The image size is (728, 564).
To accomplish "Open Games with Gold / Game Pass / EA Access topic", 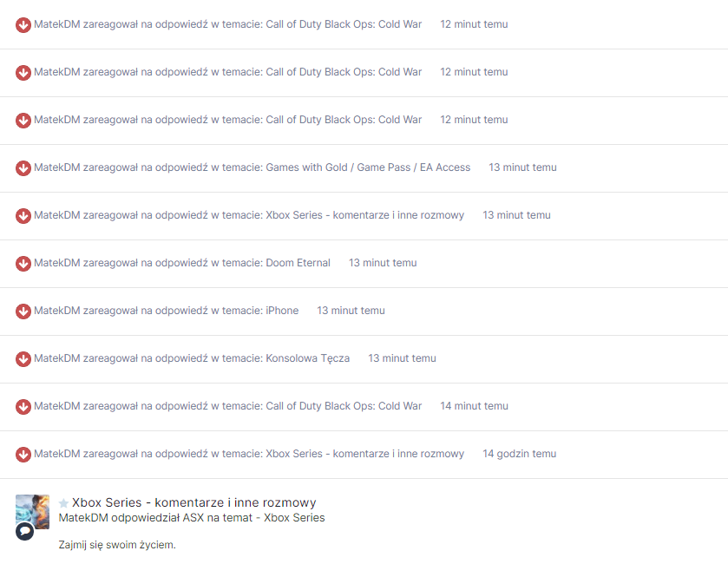I will (368, 167).
